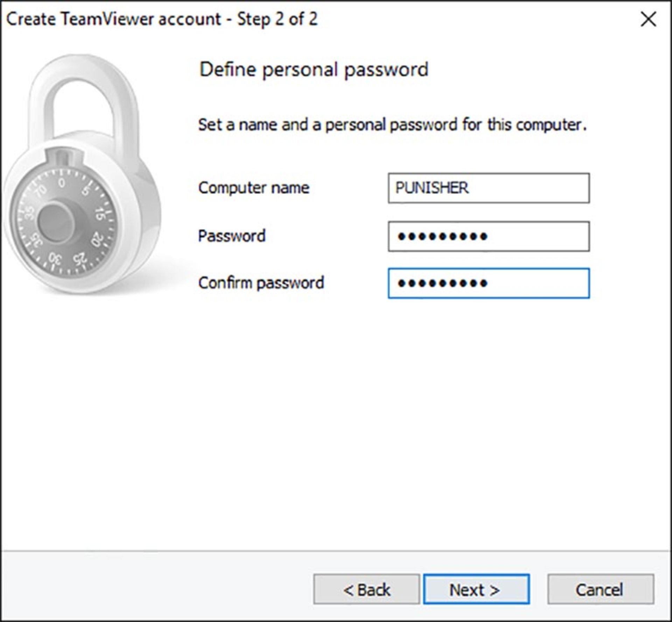This screenshot has width=672, height=622.
Task: Click the "Step 2 of 2" title text
Action: [277, 19]
